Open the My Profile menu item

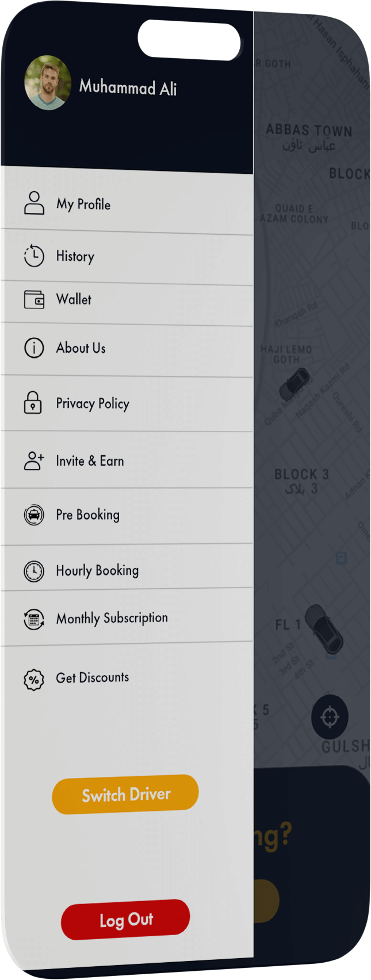pos(83,204)
